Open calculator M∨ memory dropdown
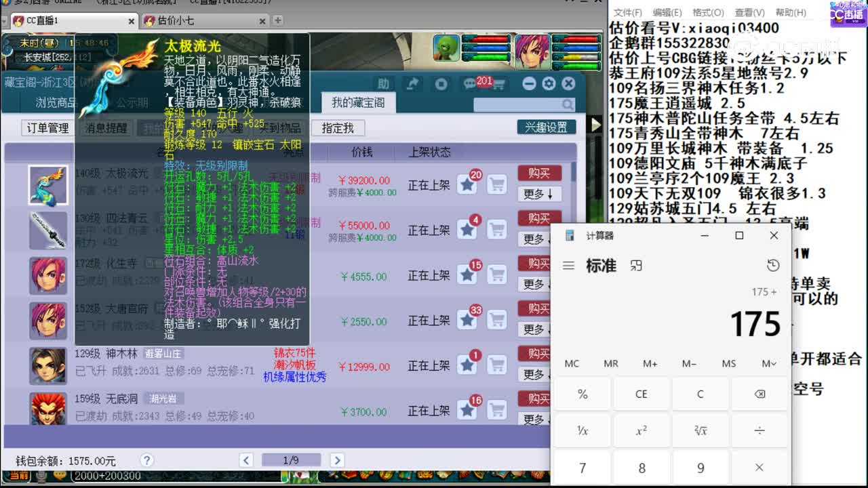The width and height of the screenshot is (868, 488). click(768, 363)
